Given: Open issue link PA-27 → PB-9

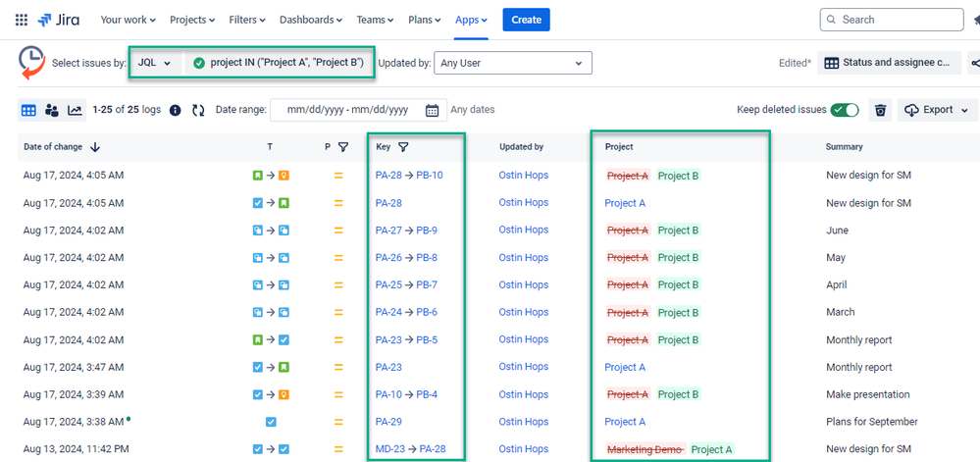Looking at the screenshot, I should tap(406, 231).
